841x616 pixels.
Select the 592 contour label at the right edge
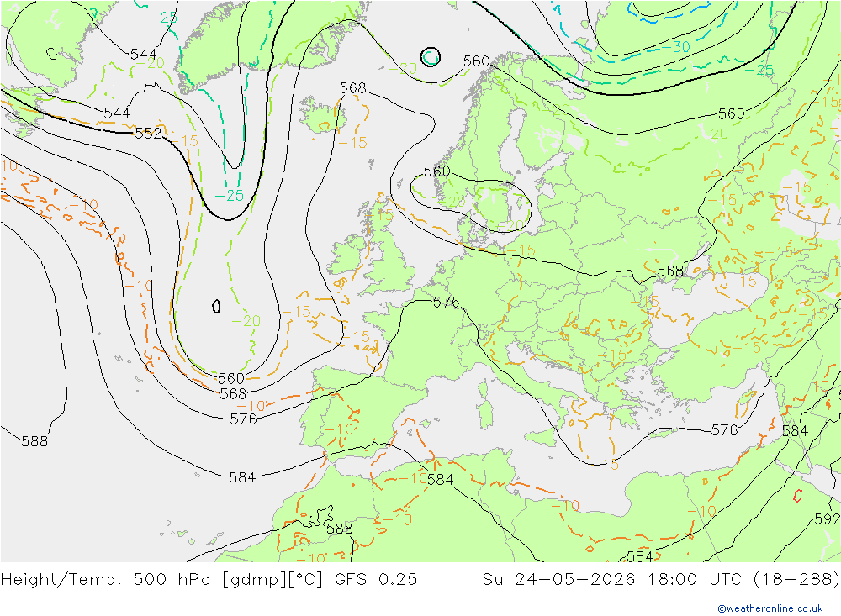[827, 519]
